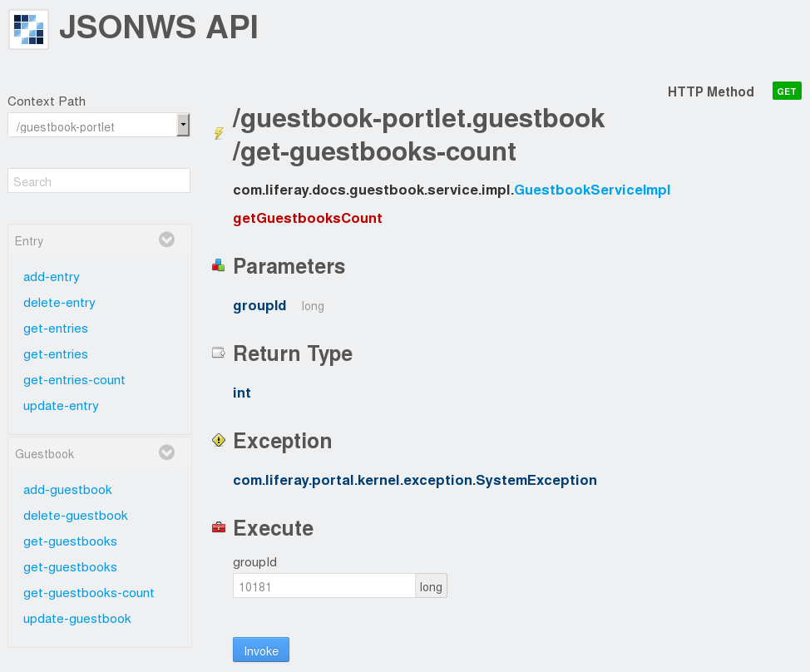Image resolution: width=810 pixels, height=672 pixels.
Task: Click the Parameters blocks icon
Action: [x=219, y=265]
